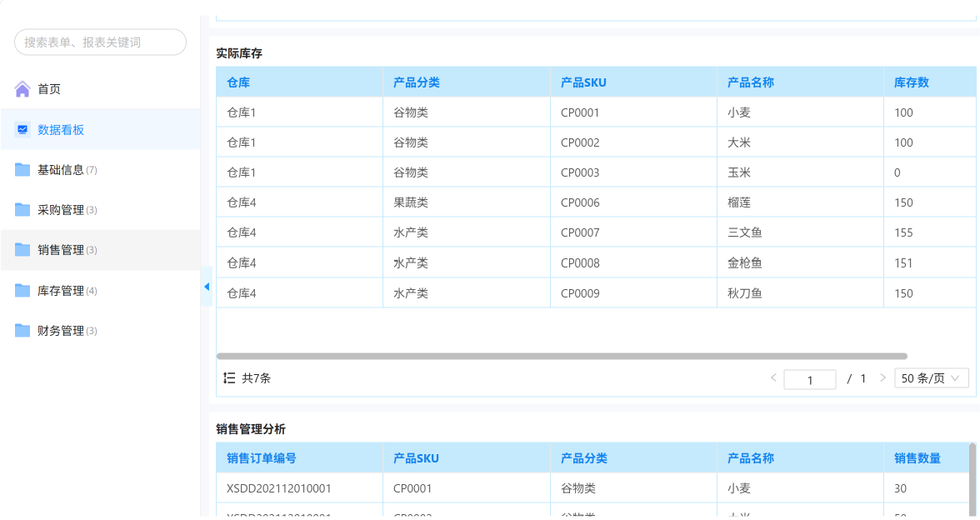
Task: Click the 共7条 record count text
Action: coord(257,378)
